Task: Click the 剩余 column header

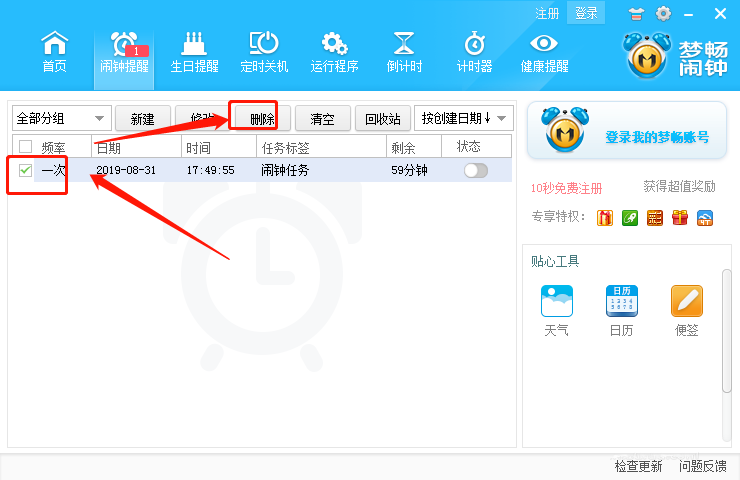Action: pyautogui.click(x=414, y=147)
